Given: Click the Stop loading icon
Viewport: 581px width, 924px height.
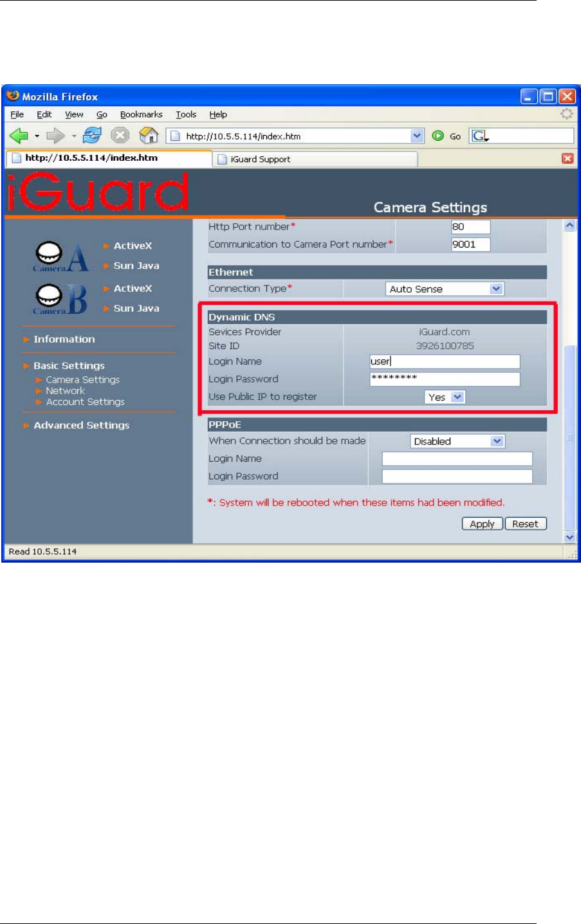Looking at the screenshot, I should [120, 136].
